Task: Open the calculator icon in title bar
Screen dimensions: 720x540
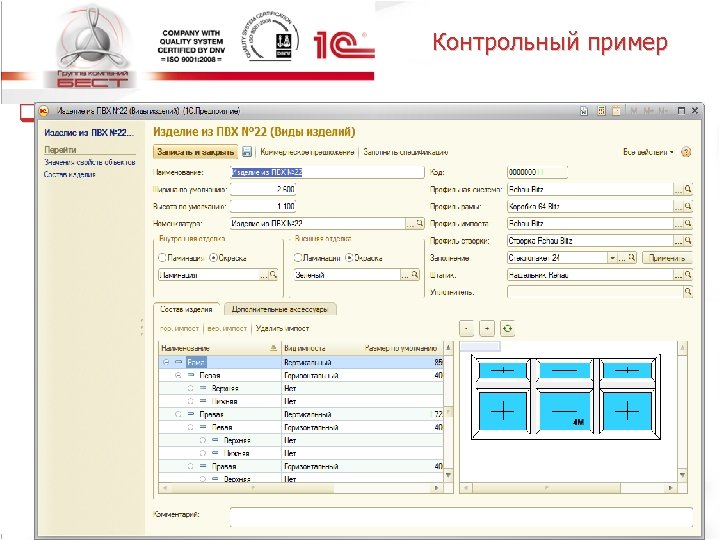Action: 601,111
